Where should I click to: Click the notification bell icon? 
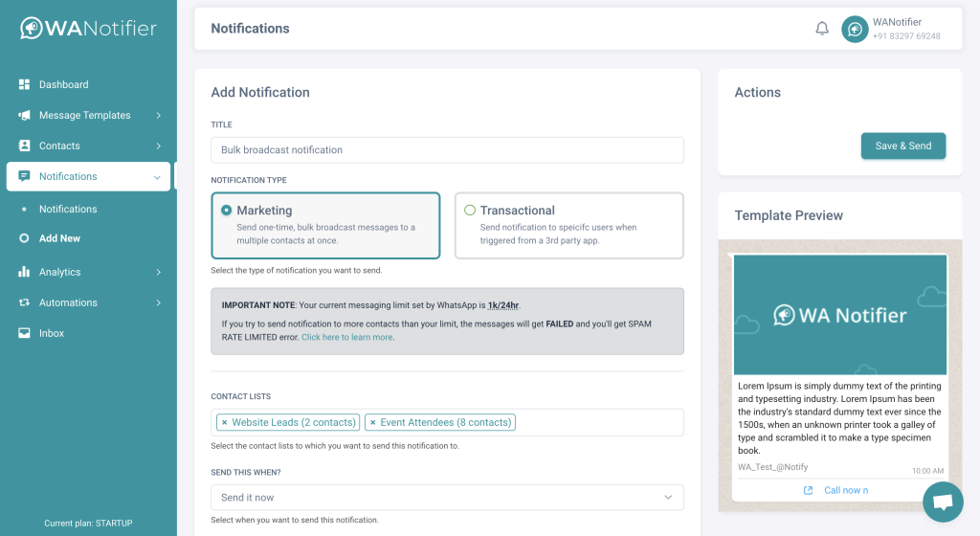click(x=821, y=29)
